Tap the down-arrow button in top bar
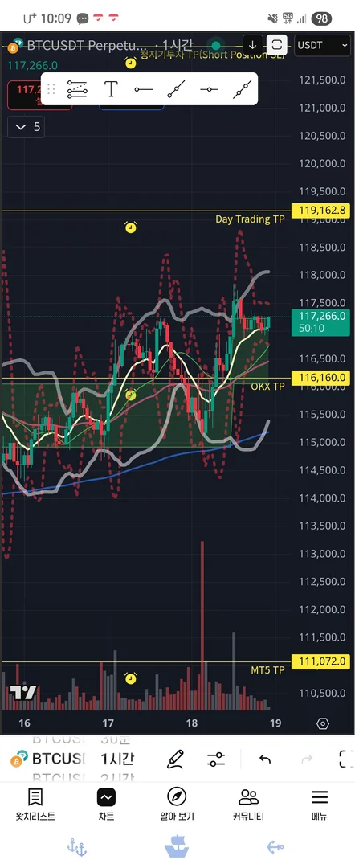 [x=253, y=45]
